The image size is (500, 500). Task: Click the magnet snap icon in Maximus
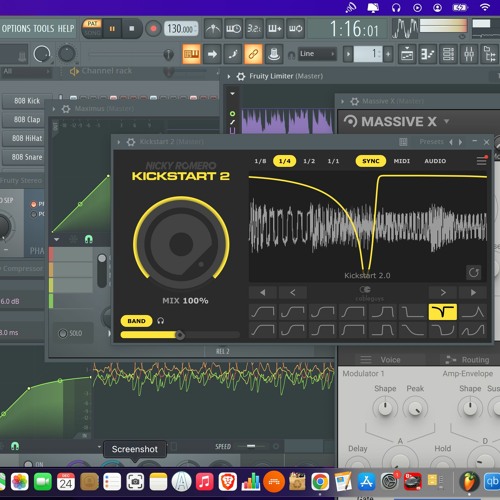click(89, 239)
